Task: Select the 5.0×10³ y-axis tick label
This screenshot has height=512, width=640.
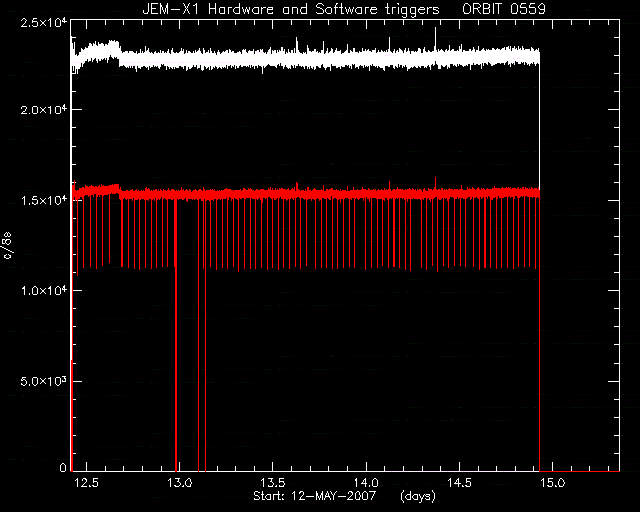Action: click(x=44, y=381)
